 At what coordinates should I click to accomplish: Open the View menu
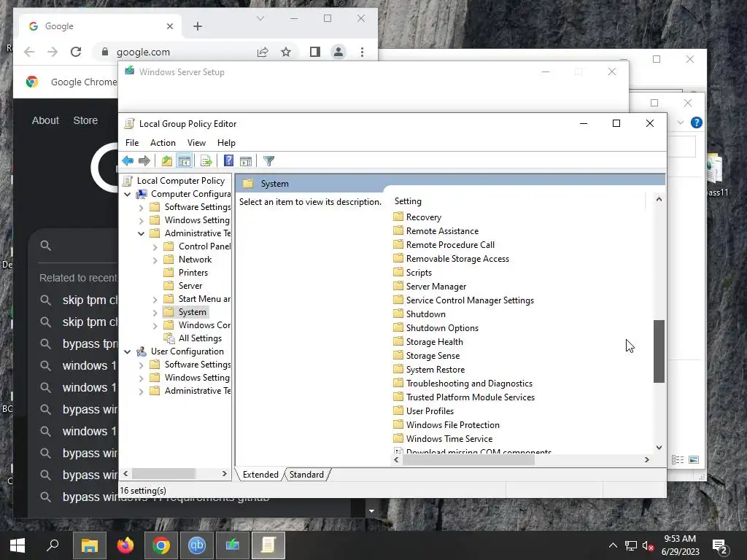[x=196, y=143]
